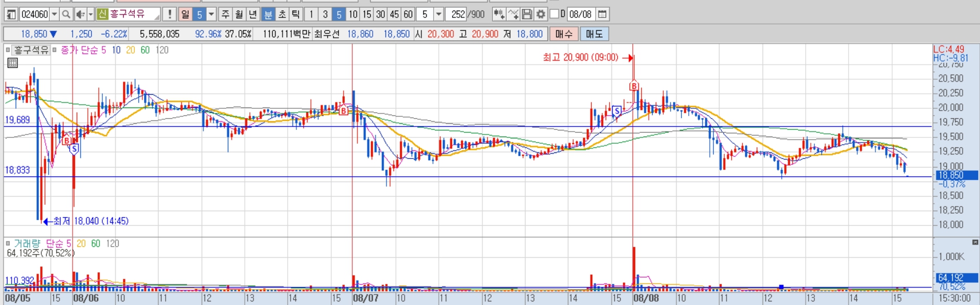This screenshot has width=980, height=305.
Task: Click the 일 period value 5 box
Action: (x=199, y=14)
